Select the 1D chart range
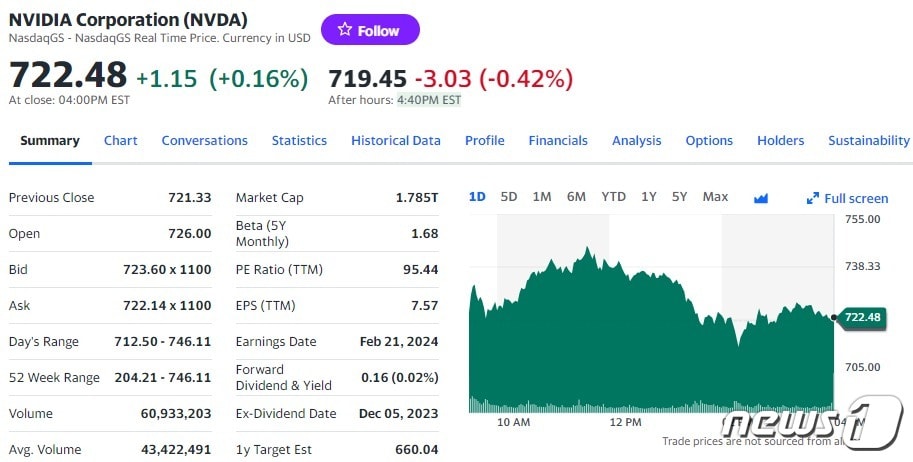Viewport: 913px width, 462px height. 477,197
